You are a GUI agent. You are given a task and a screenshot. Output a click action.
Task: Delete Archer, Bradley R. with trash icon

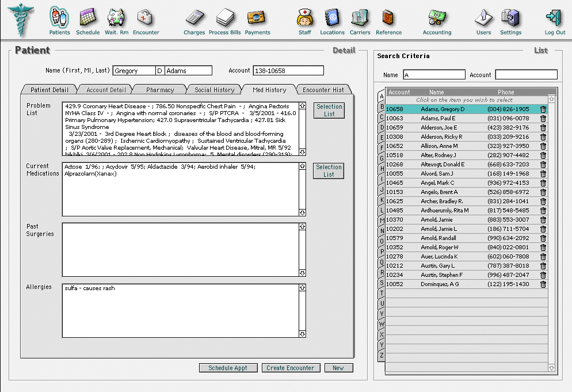543,201
